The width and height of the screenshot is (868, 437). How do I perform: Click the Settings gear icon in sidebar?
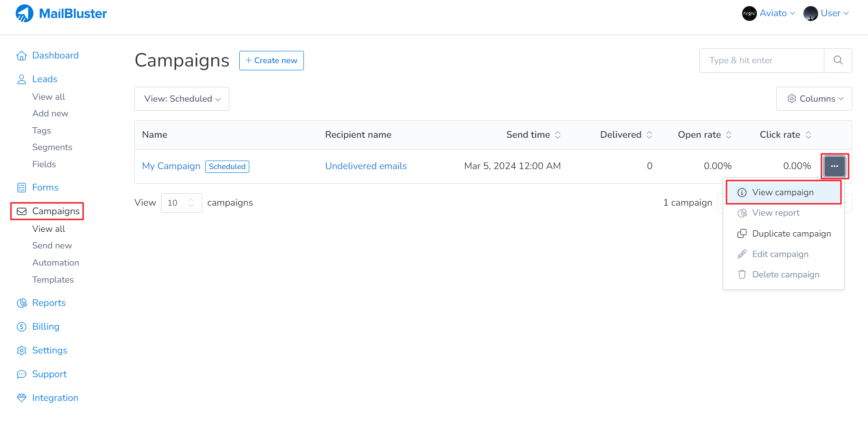21,351
